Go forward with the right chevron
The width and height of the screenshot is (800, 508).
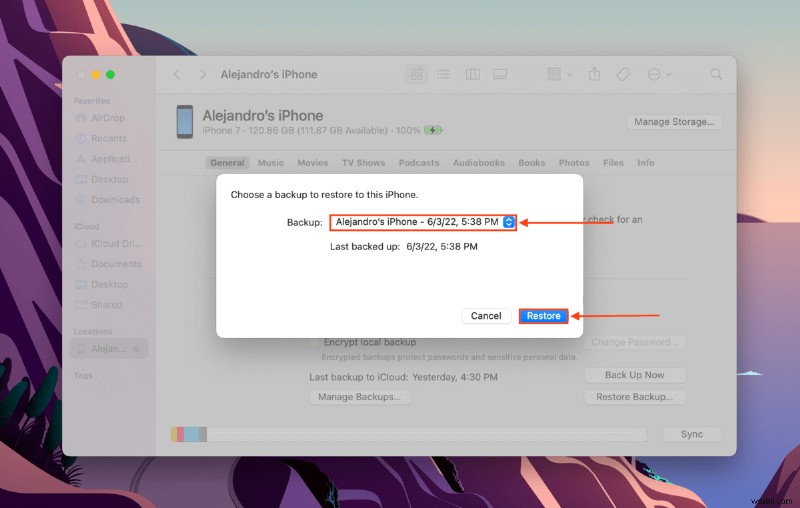pos(203,74)
